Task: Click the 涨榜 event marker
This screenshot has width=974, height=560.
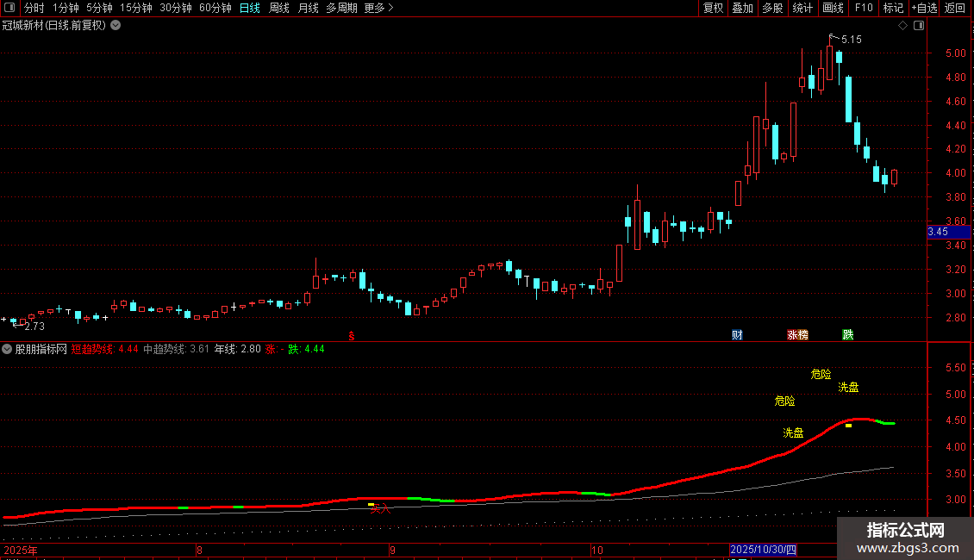Action: pos(797,334)
